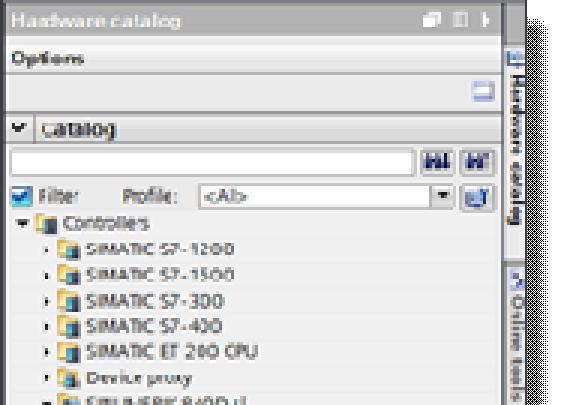Screen dimensions: 570x405
Task: Click the SIMATIC S7-400 folder icon
Action: (x=69, y=326)
